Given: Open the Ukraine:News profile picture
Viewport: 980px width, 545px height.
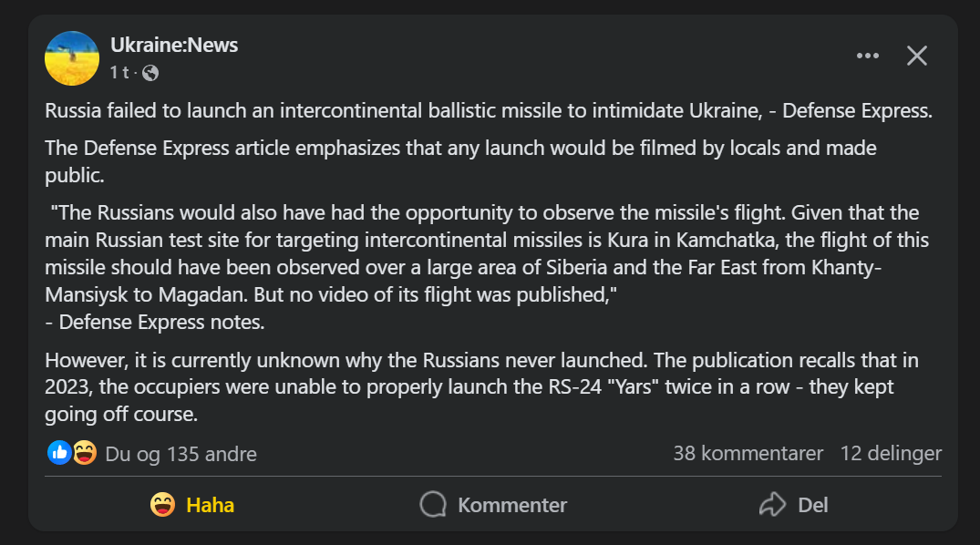Looking at the screenshot, I should pos(72,58).
